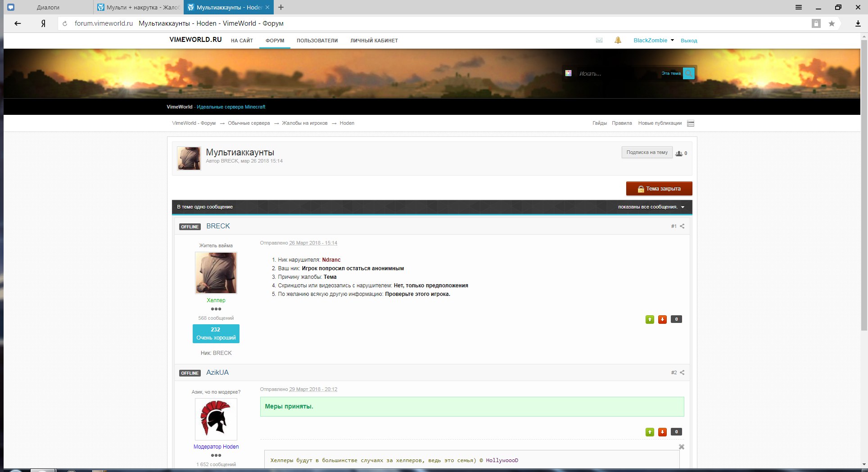
Task: Upvote BRECK's post
Action: [x=650, y=319]
